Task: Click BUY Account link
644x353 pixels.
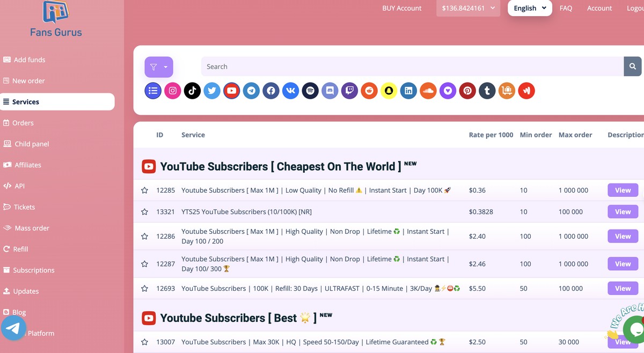Action: point(401,8)
